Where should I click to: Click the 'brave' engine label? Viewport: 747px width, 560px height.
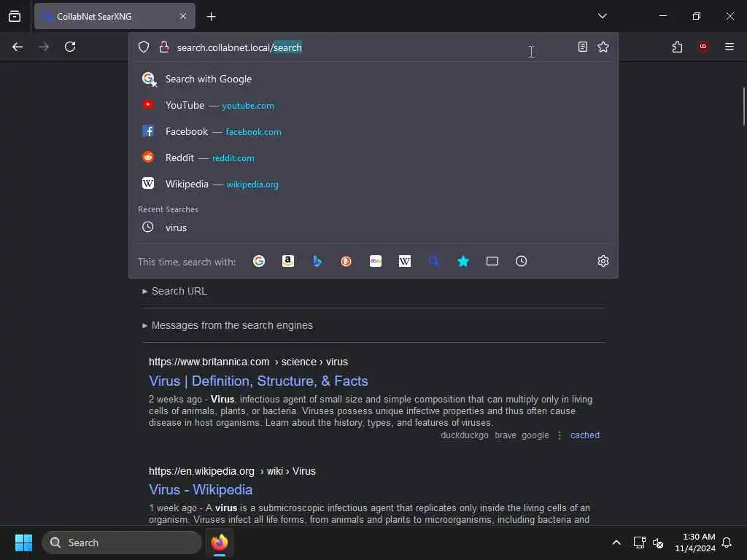point(506,435)
